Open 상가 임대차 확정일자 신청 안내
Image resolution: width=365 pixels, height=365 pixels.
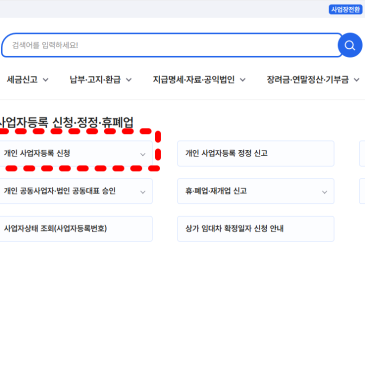pyautogui.click(x=256, y=229)
